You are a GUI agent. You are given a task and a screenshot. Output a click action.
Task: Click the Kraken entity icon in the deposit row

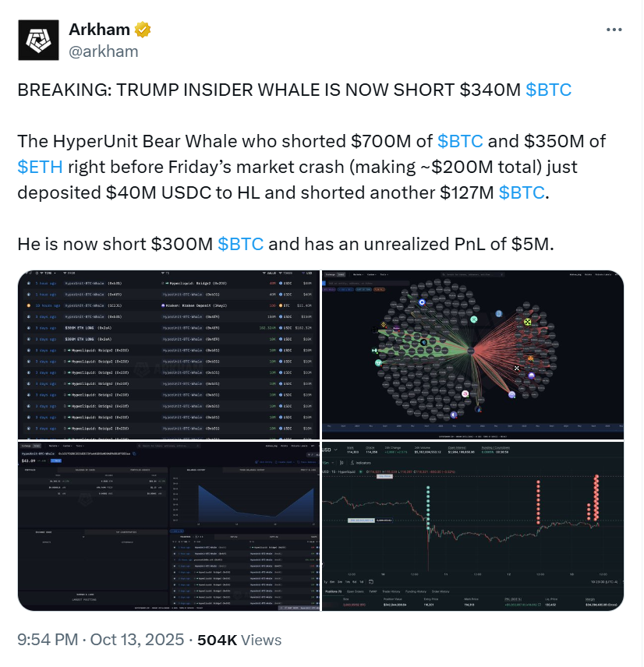(x=163, y=305)
